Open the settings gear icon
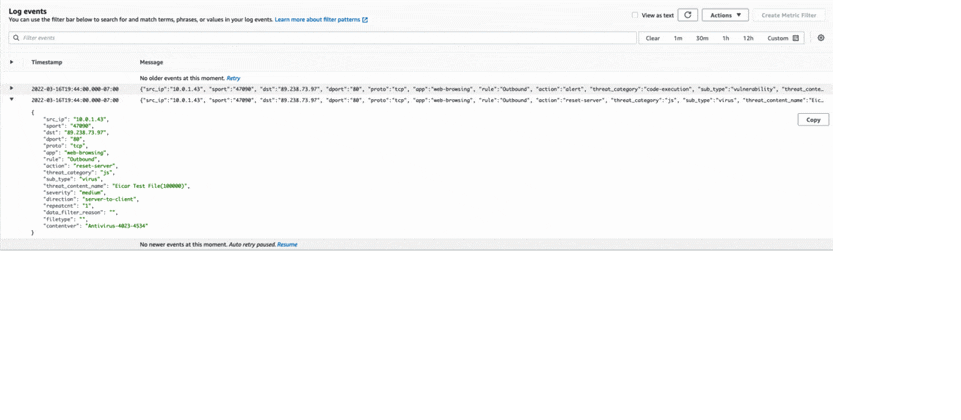Screen dimensions: 961x420 pos(821,38)
